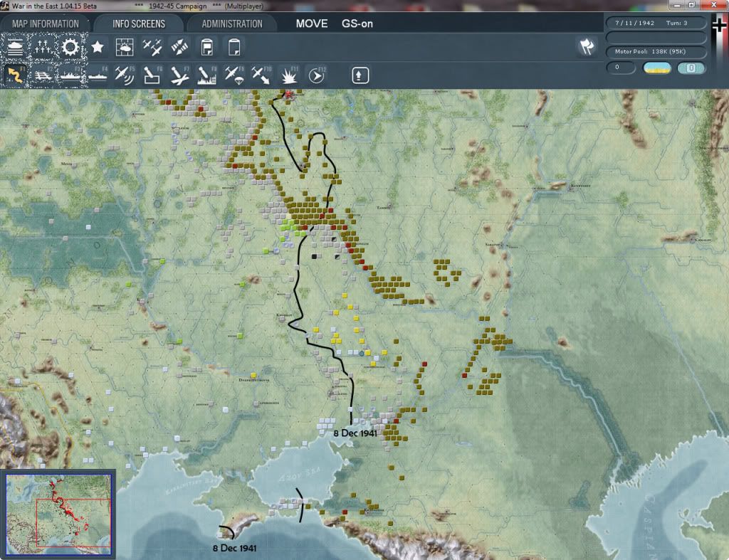Click the F12 end turn arrow icon
The width and height of the screenshot is (729, 560).
(317, 75)
